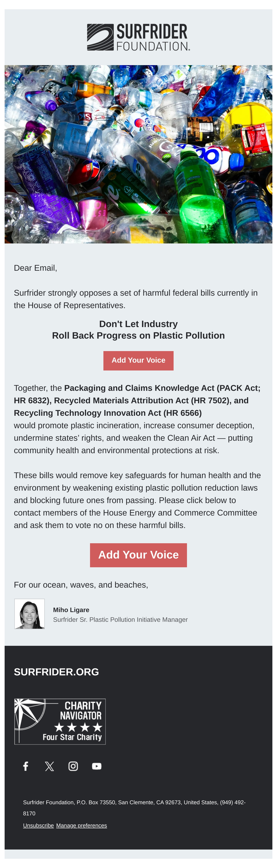Click the Dear Email greeting line

[x=35, y=268]
